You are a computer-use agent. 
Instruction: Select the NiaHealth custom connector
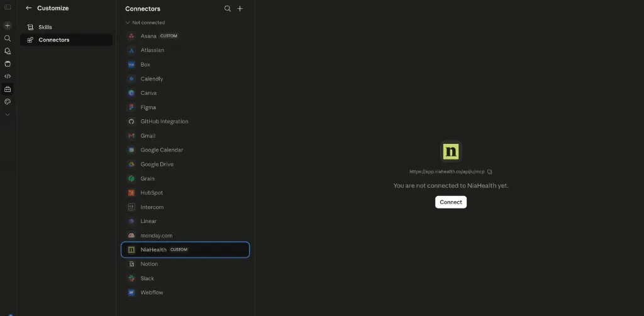(186, 249)
